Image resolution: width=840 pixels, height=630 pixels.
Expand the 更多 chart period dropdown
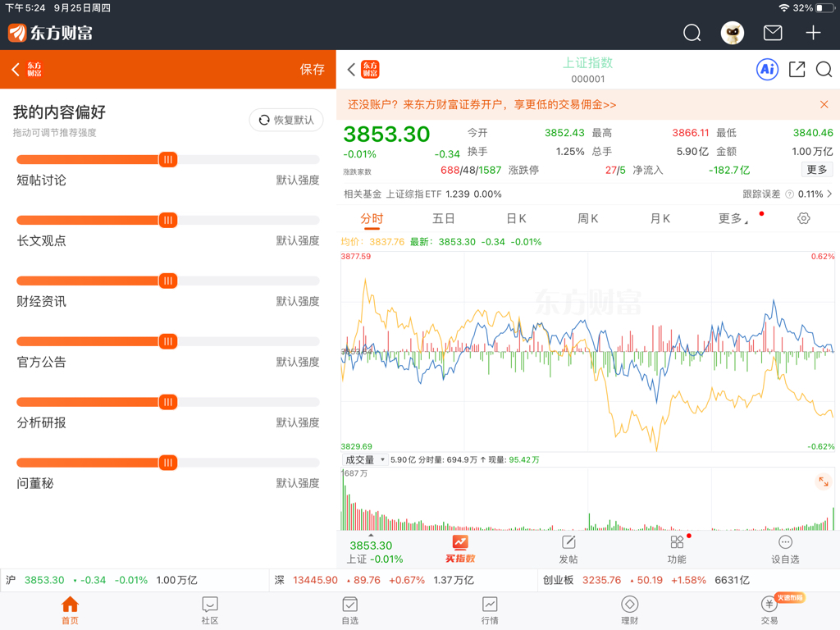tap(733, 218)
